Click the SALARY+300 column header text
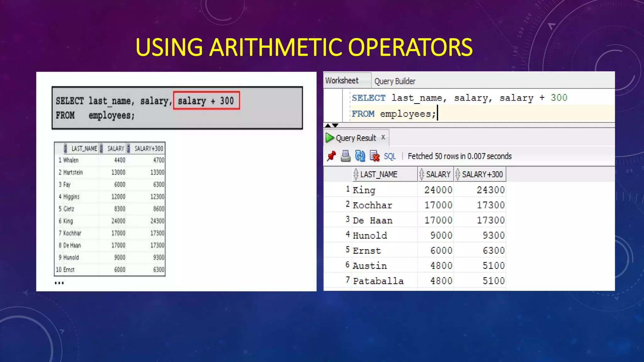The height and width of the screenshot is (362, 644). [x=482, y=174]
